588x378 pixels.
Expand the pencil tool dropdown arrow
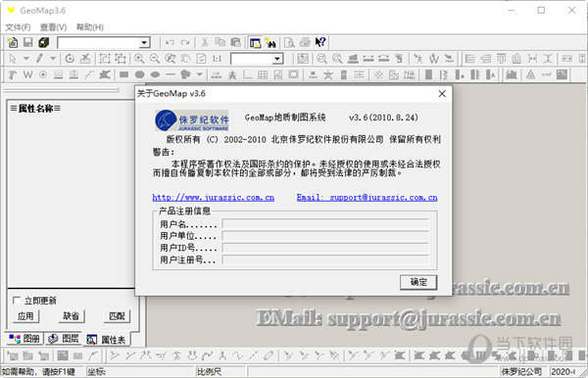point(53,59)
